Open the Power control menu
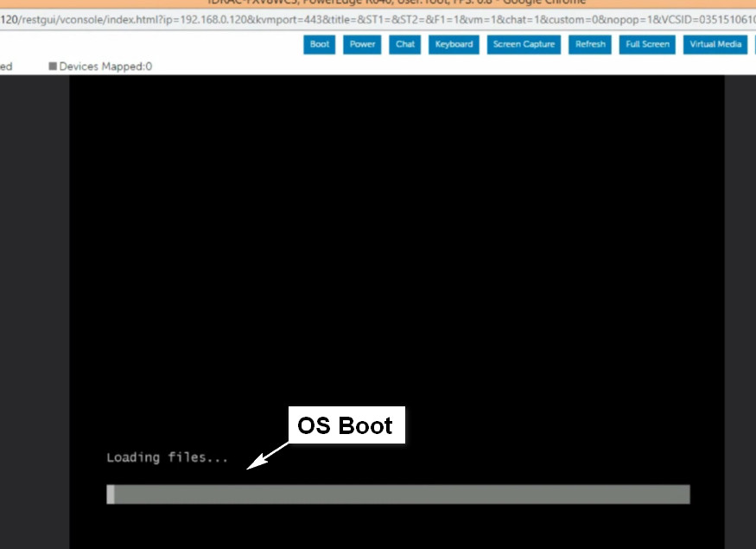This screenshot has height=549, width=756. click(363, 44)
